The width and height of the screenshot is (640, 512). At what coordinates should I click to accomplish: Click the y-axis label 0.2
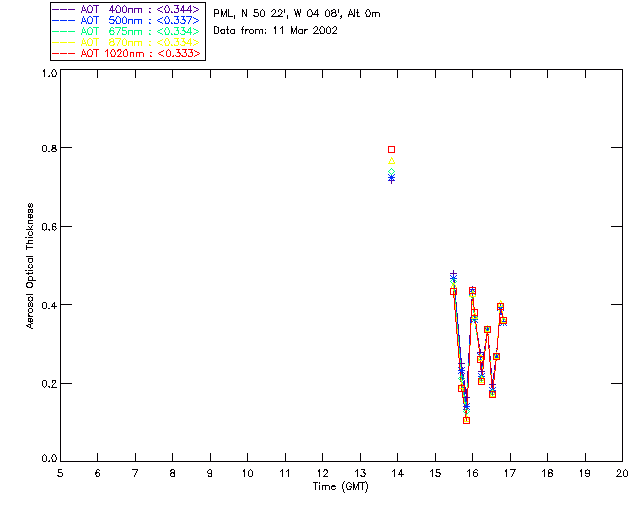[49, 384]
